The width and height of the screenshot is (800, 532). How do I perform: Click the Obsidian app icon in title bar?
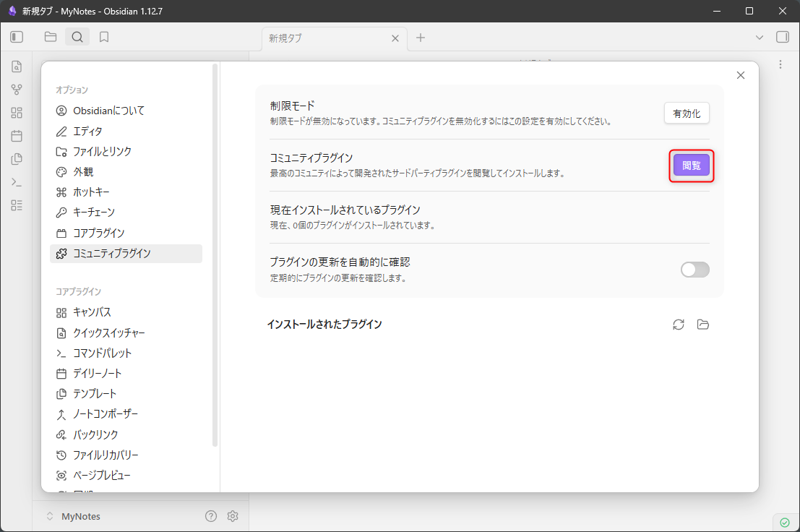(x=12, y=12)
